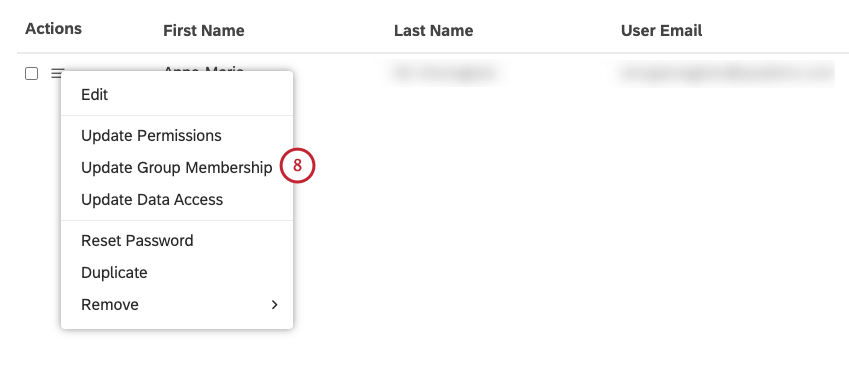Tick the checkbox for Anna-Marie's row
Screen dimensions: 849x377
click(x=31, y=74)
